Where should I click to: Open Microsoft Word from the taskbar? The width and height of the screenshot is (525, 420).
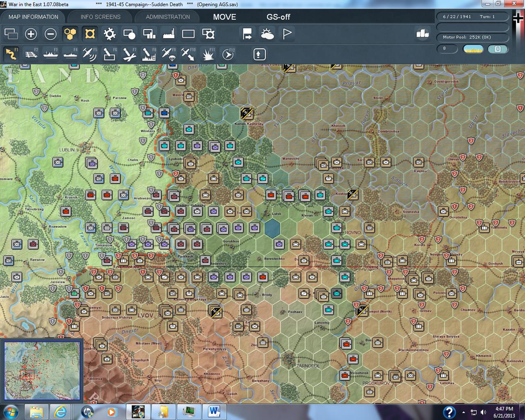click(215, 412)
